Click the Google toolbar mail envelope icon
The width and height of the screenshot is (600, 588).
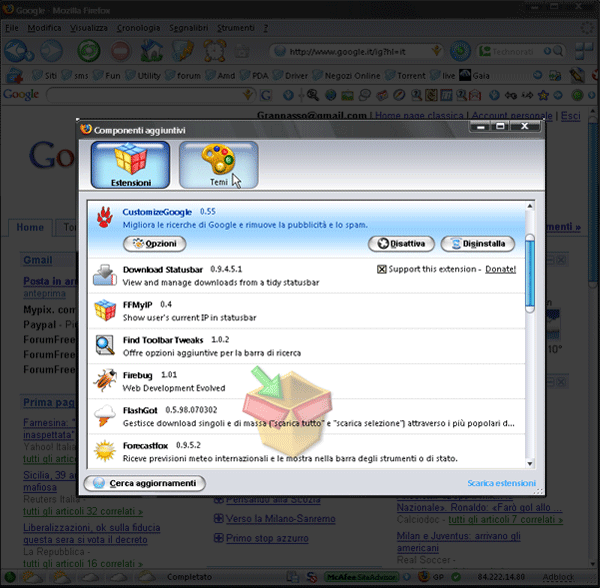pyautogui.click(x=475, y=95)
